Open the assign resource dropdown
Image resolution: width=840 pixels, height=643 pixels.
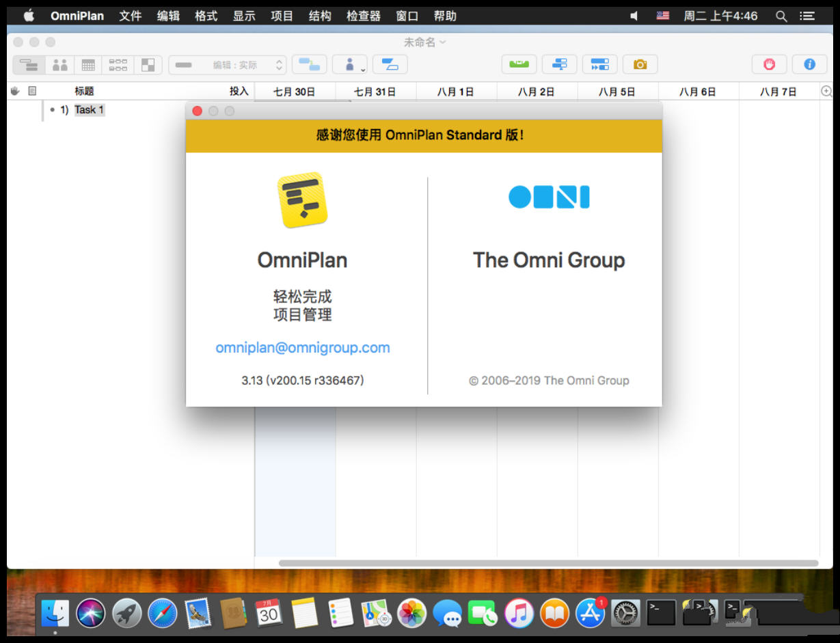click(350, 64)
